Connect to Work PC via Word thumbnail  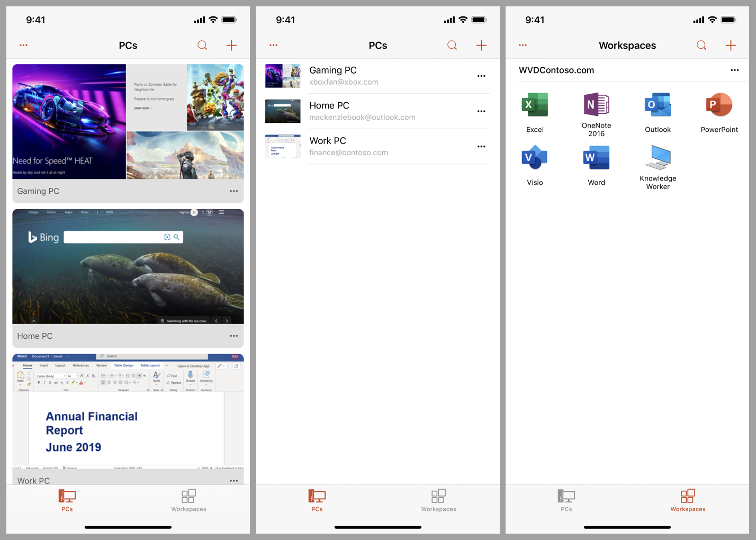128,410
